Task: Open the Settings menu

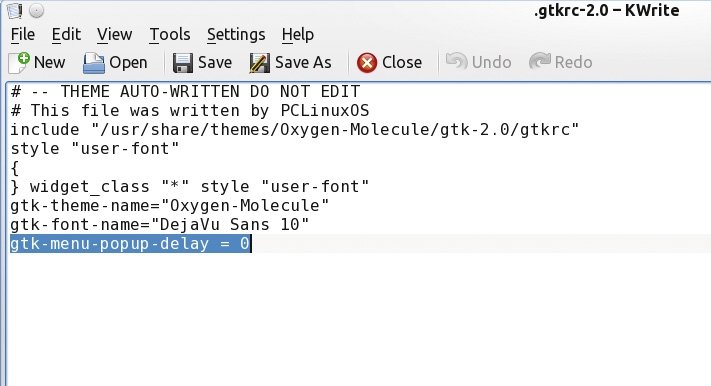Action: 236,34
